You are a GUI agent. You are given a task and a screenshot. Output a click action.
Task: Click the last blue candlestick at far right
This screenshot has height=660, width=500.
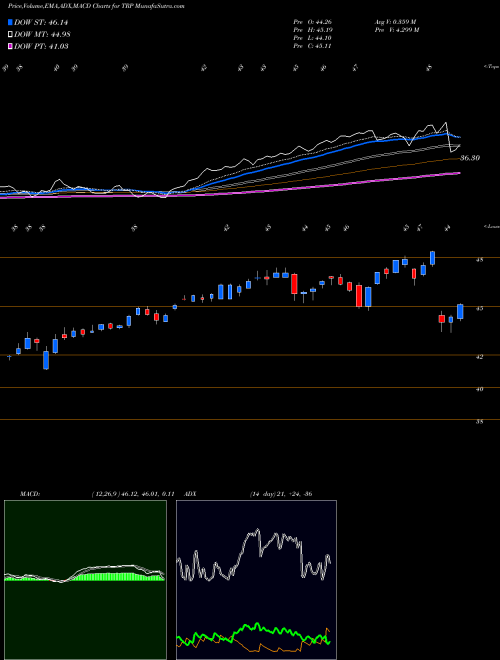(460, 311)
